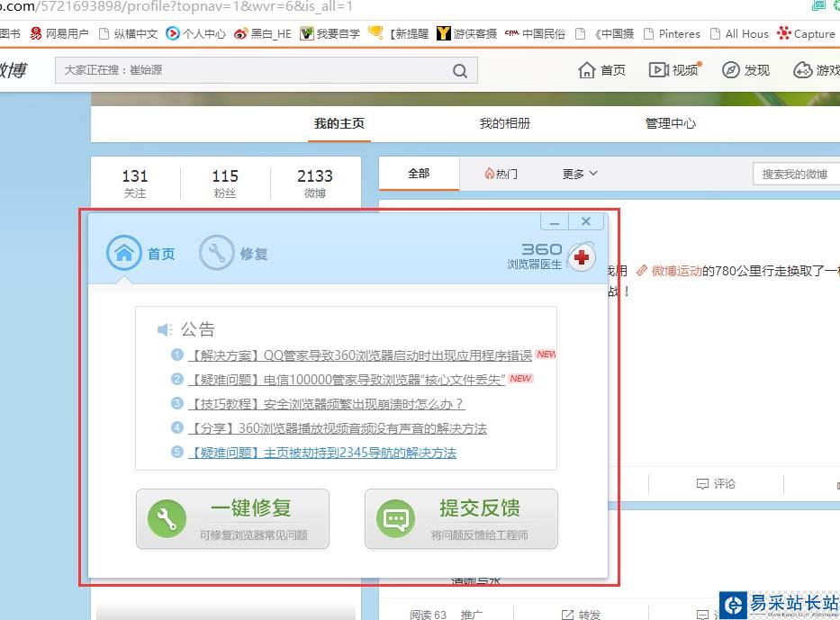Click 推广 promote on the lower post
Viewport: 840px width, 620px height.
471,615
